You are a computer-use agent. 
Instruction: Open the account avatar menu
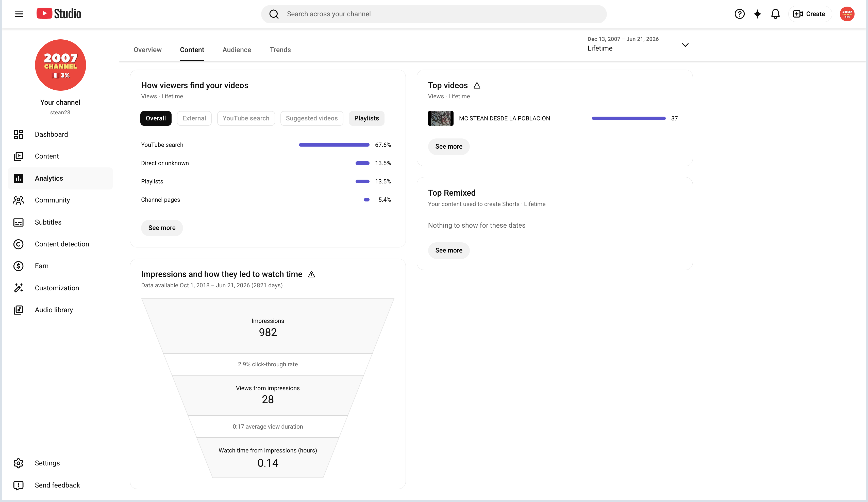pos(847,14)
